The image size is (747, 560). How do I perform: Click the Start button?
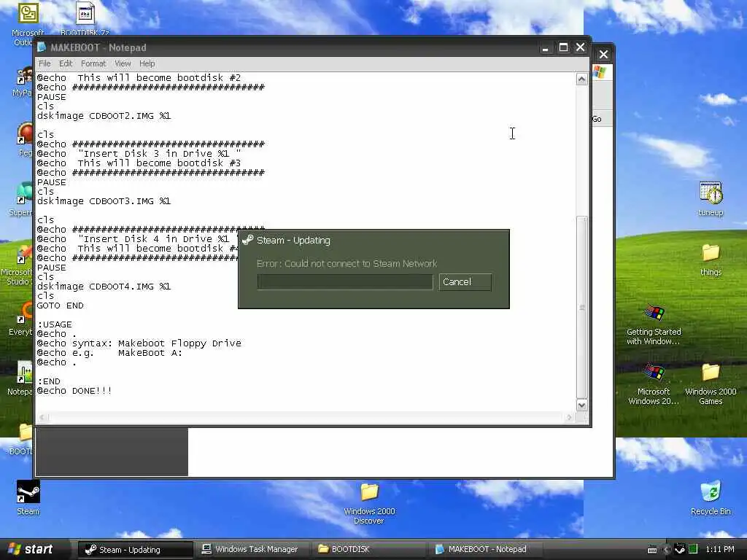(31, 549)
